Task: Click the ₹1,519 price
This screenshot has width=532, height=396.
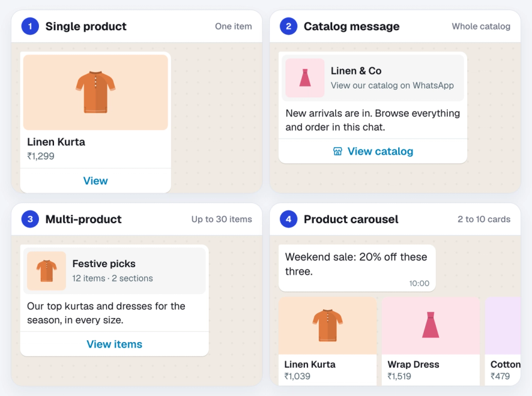Action: (x=399, y=376)
